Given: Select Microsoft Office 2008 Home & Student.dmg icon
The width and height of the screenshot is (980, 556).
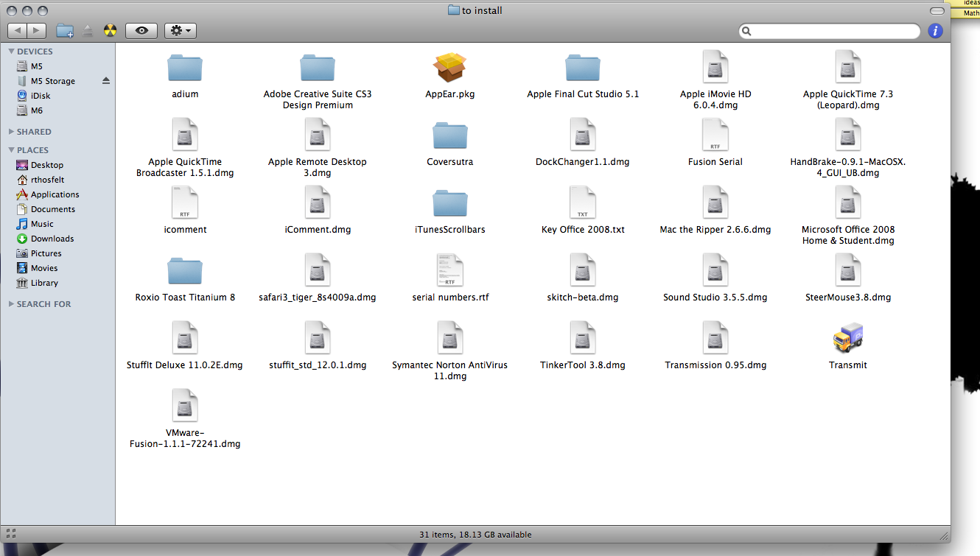Looking at the screenshot, I should [x=848, y=203].
